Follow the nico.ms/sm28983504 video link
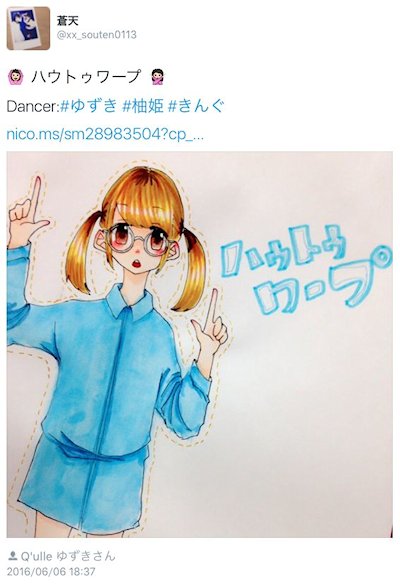Image resolution: width=400 pixels, height=584 pixels. point(105,134)
